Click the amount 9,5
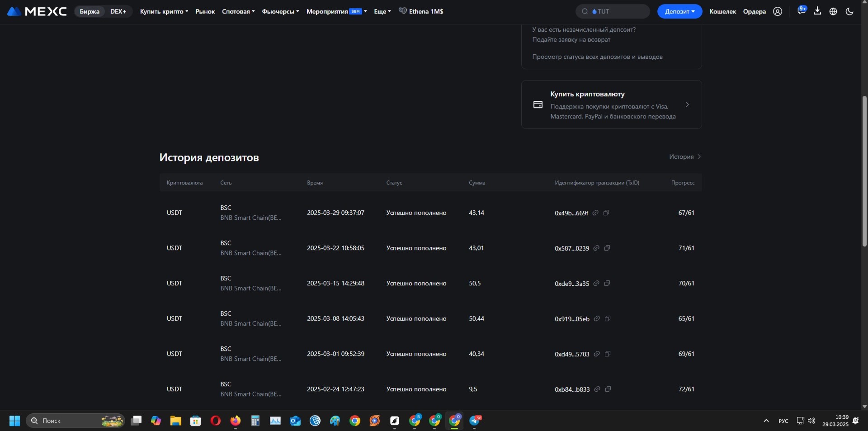Screen dimensions: 868x431 coord(473,389)
